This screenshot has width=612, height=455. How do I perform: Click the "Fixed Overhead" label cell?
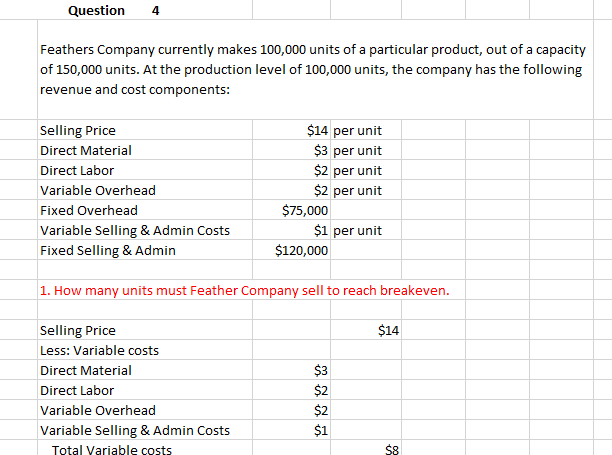(x=88, y=211)
